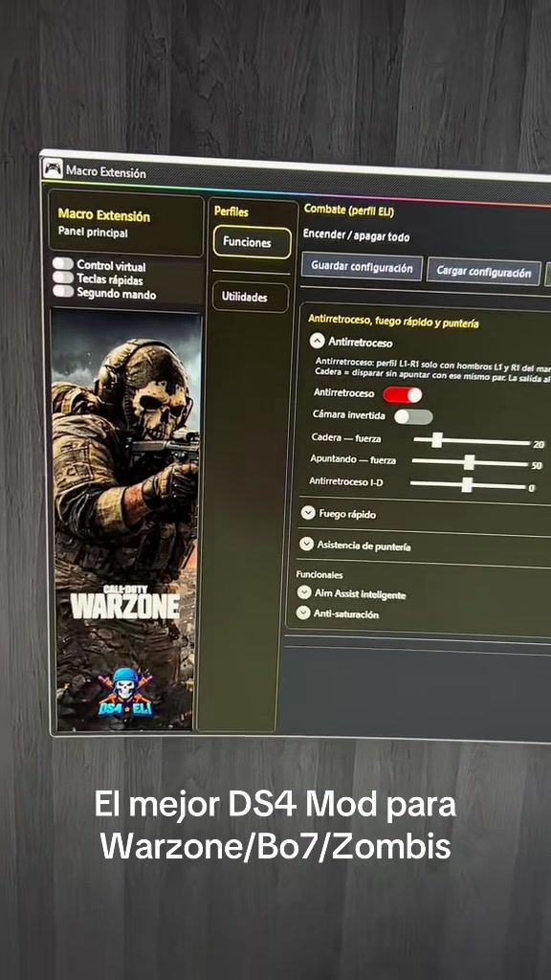This screenshot has width=551, height=980.
Task: Adjust the Antirretroceso I-D slider
Action: point(468,485)
